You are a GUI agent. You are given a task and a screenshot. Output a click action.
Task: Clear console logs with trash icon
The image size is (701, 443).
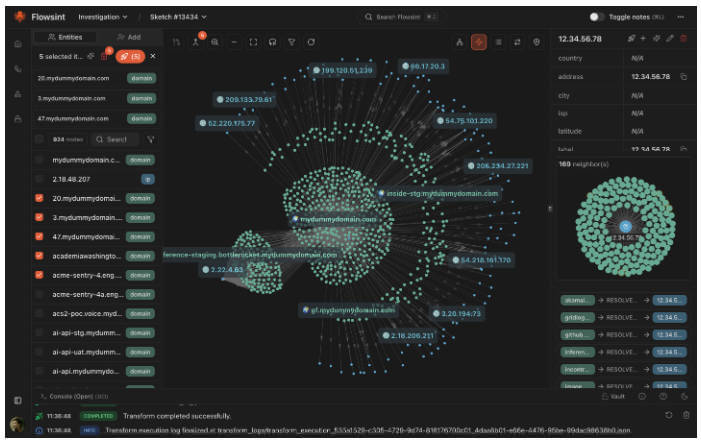pos(686,415)
